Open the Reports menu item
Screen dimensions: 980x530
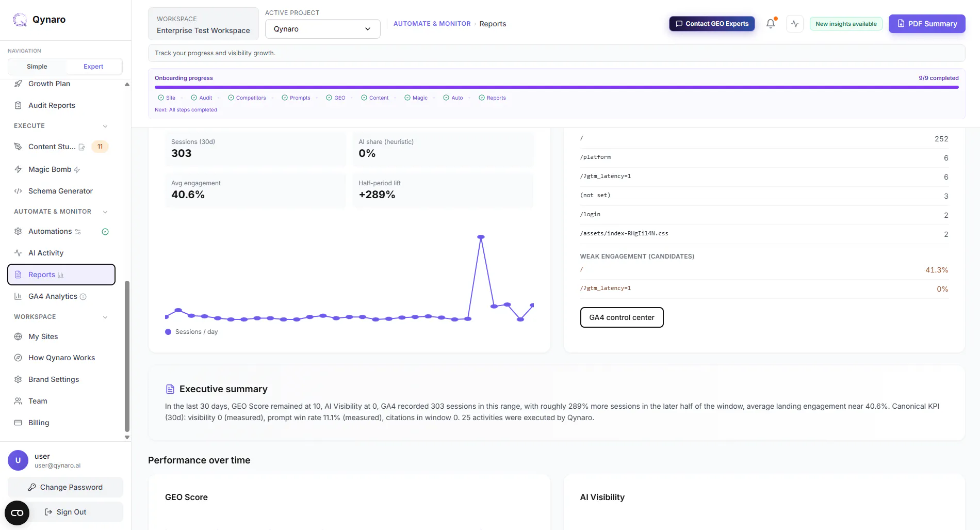[61, 275]
